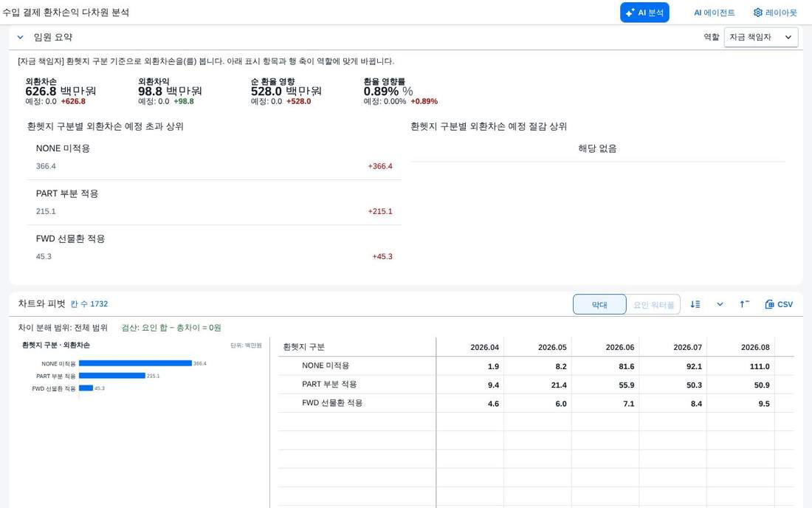812x508 pixels.
Task: Click cell 81.6 under 2026.06
Action: point(626,367)
